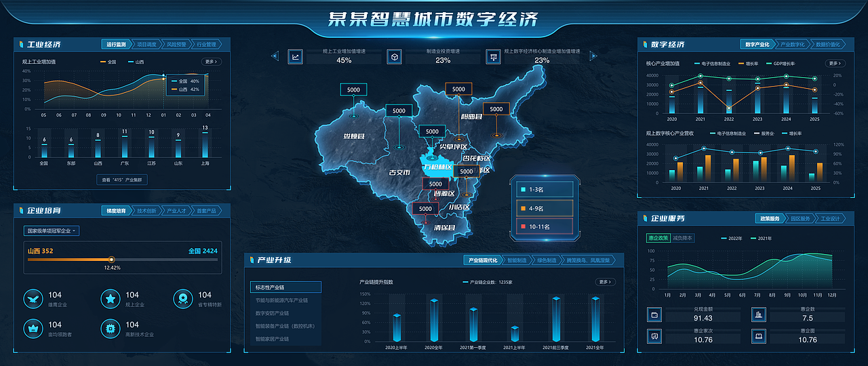
Task: Expand 更多 in the 工业经济 panel
Action: (x=212, y=62)
